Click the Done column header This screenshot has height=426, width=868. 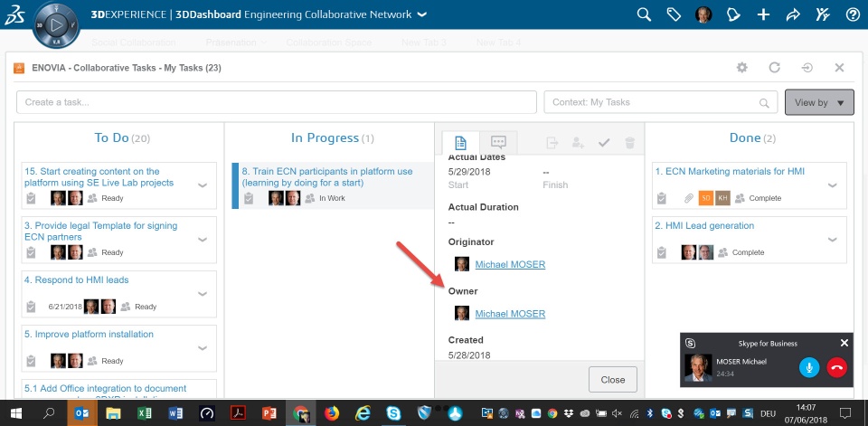[754, 138]
